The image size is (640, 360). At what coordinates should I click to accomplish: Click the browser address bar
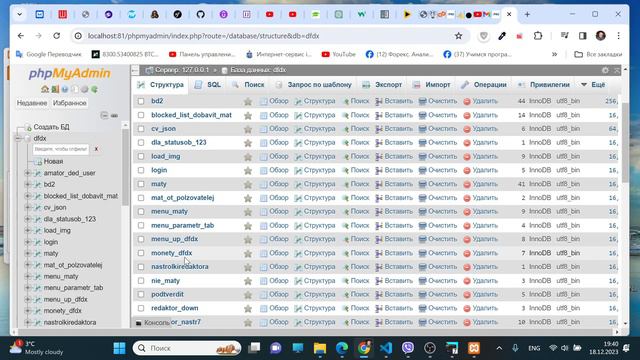point(269,36)
